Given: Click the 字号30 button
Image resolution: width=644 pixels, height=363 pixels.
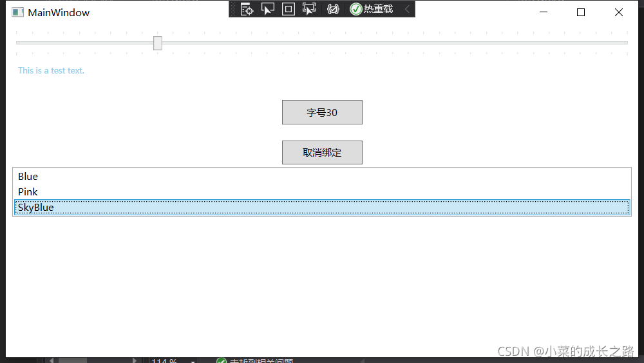Looking at the screenshot, I should (x=322, y=112).
